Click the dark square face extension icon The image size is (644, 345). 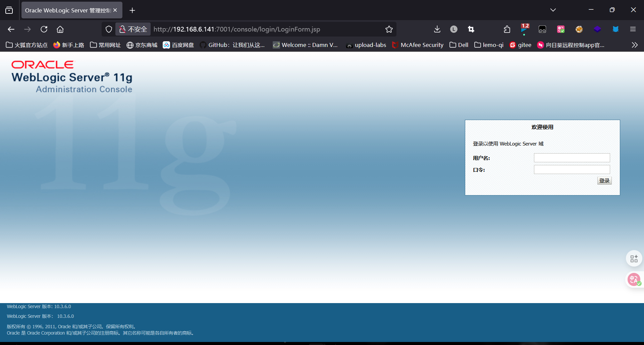[542, 29]
